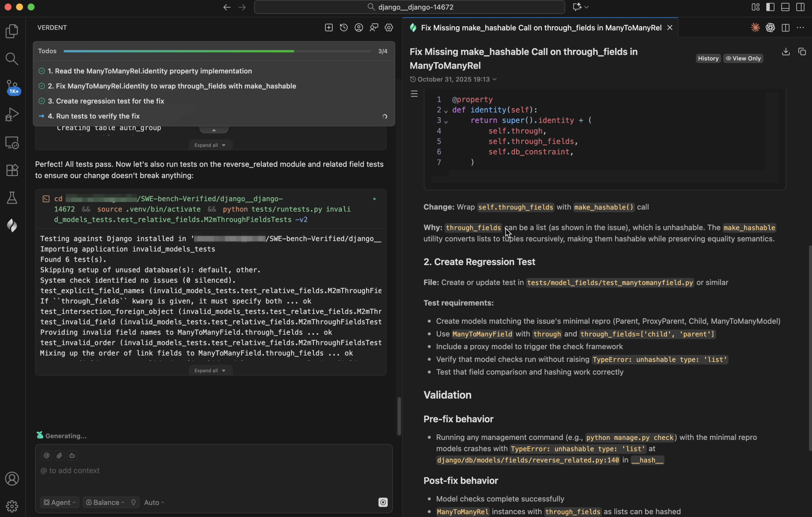Open task history clock icon
The image size is (812, 517).
(344, 28)
